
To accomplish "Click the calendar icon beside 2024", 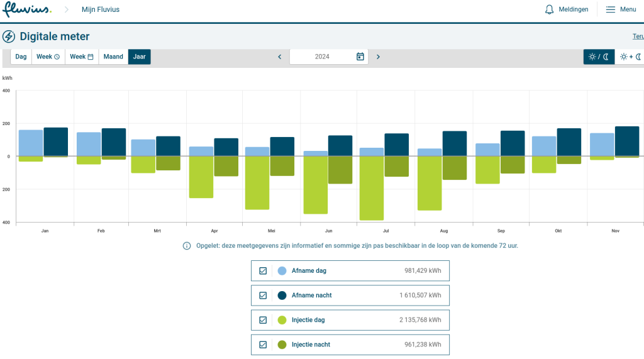I will [360, 57].
